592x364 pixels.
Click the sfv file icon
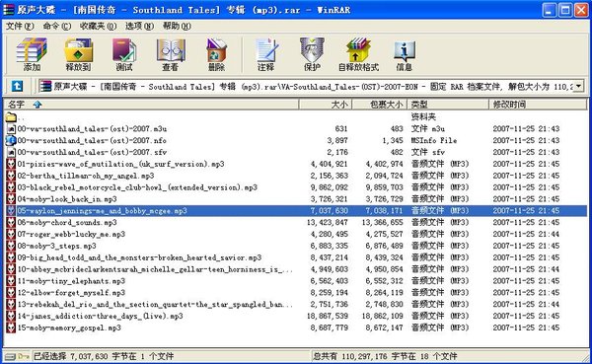coord(11,152)
